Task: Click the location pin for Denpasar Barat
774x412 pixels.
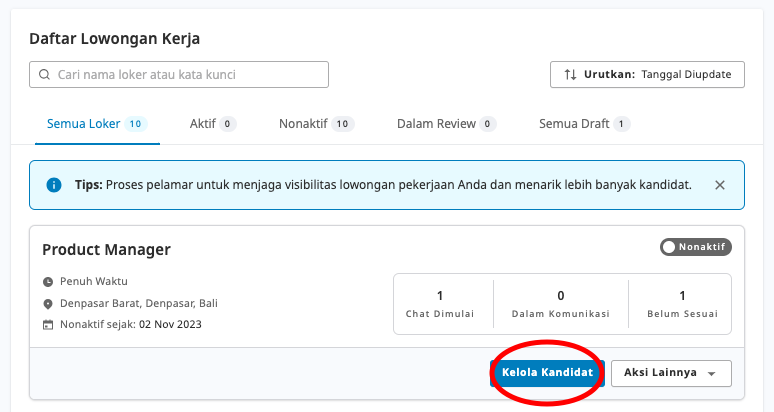Action: pyautogui.click(x=48, y=304)
